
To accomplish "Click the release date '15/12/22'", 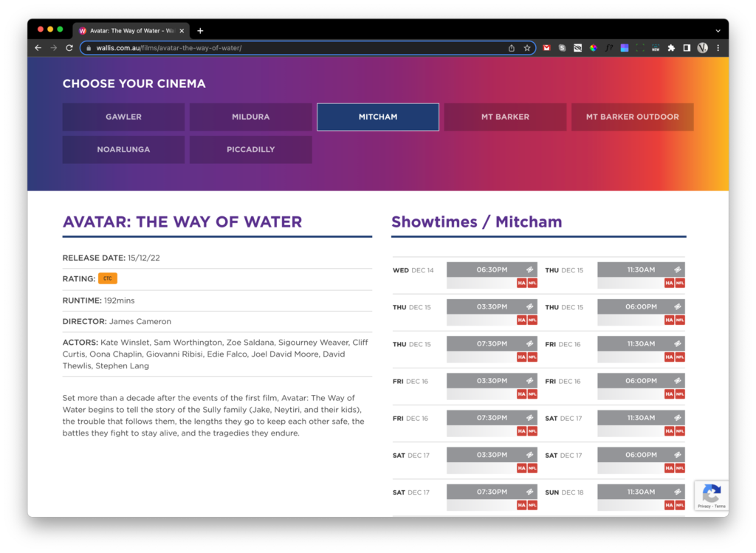I will pyautogui.click(x=144, y=258).
